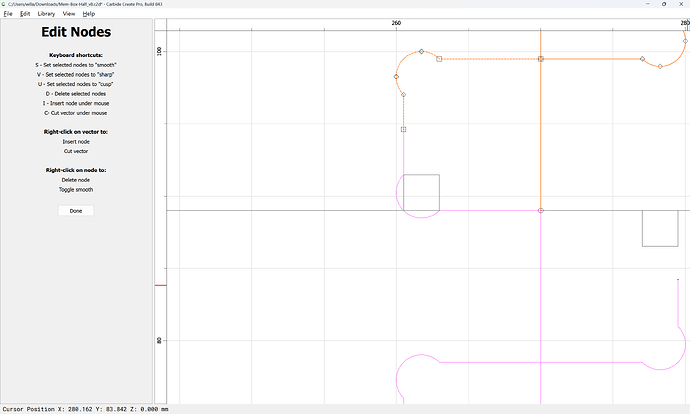Select the square node where the dashed line meets the vertical orange line
The height and width of the screenshot is (414, 690).
[x=541, y=59]
